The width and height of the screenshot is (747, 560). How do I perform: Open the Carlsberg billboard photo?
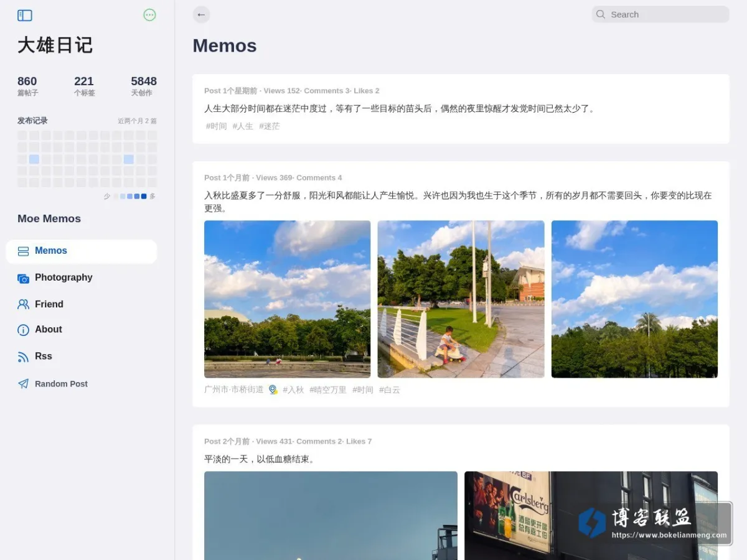click(591, 515)
